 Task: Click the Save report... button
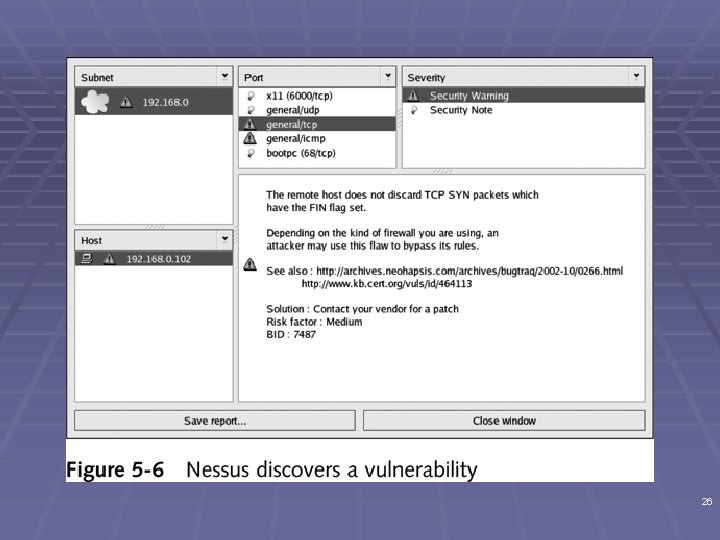(215, 421)
